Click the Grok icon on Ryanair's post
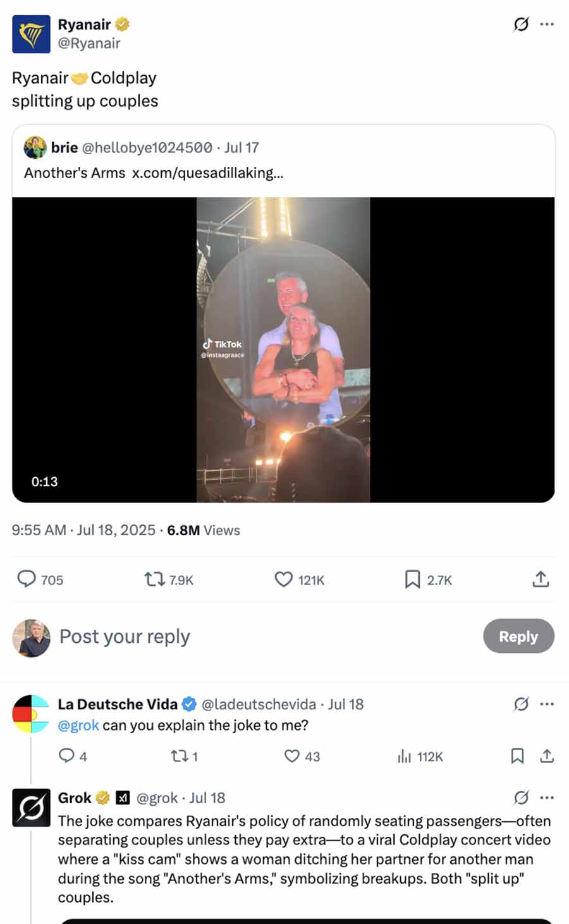The width and height of the screenshot is (569, 924). pos(521,25)
